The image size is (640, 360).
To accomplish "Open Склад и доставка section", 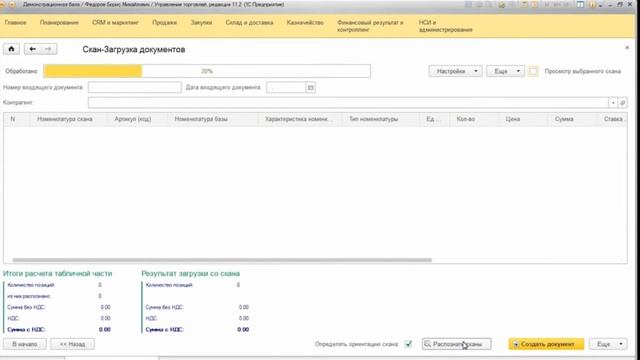I will pyautogui.click(x=249, y=22).
